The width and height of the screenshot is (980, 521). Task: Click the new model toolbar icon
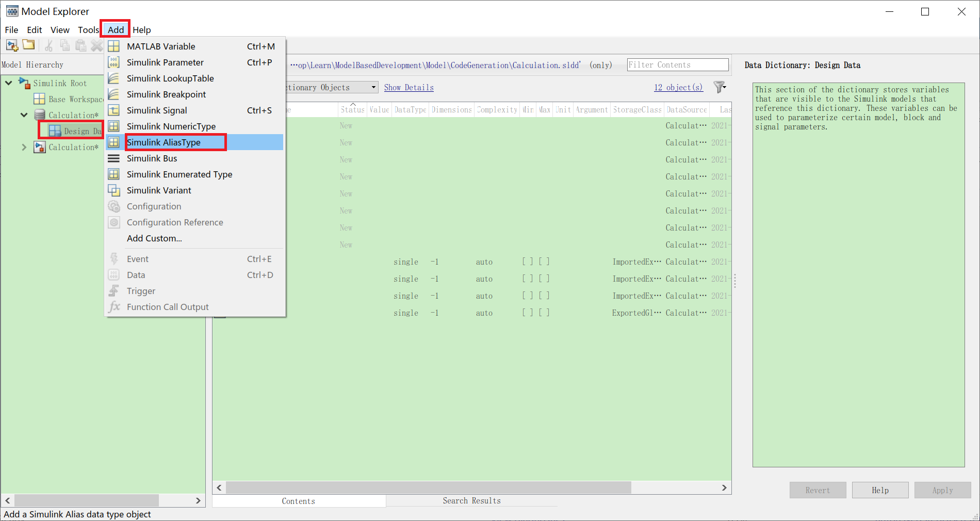click(12, 45)
